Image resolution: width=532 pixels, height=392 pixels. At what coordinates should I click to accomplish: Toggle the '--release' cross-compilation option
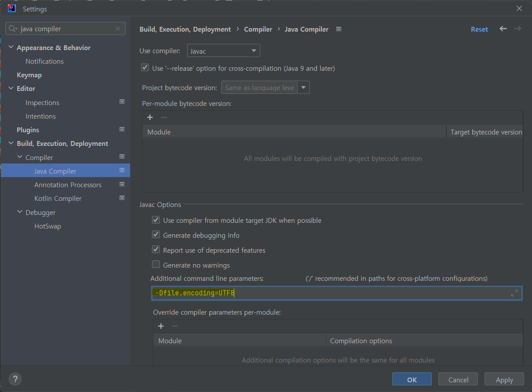tap(145, 68)
